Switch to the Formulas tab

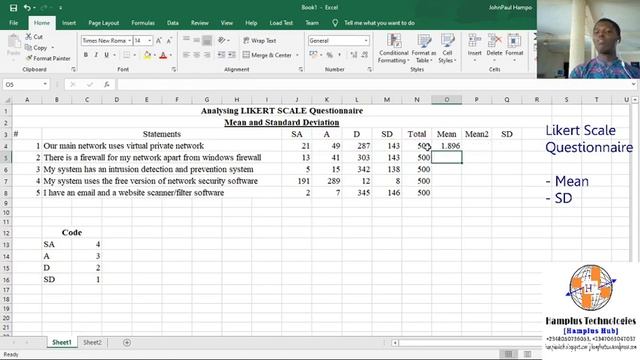pyautogui.click(x=143, y=23)
